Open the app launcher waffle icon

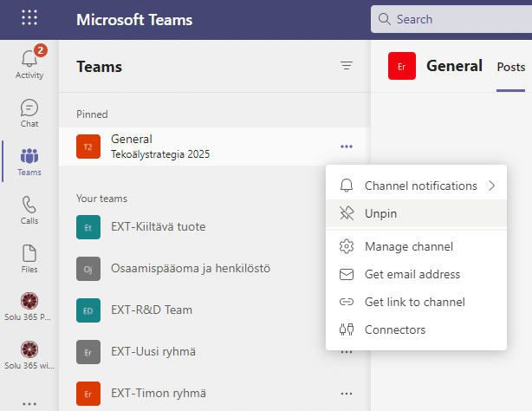point(29,17)
